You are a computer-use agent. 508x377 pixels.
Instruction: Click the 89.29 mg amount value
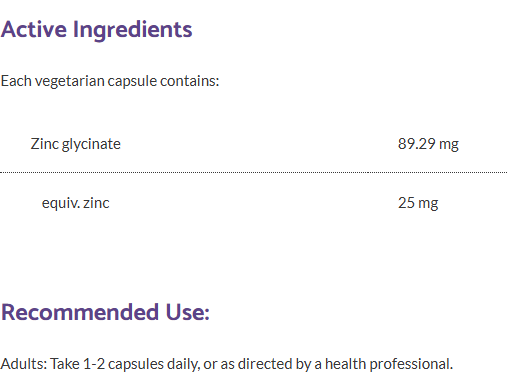click(428, 145)
